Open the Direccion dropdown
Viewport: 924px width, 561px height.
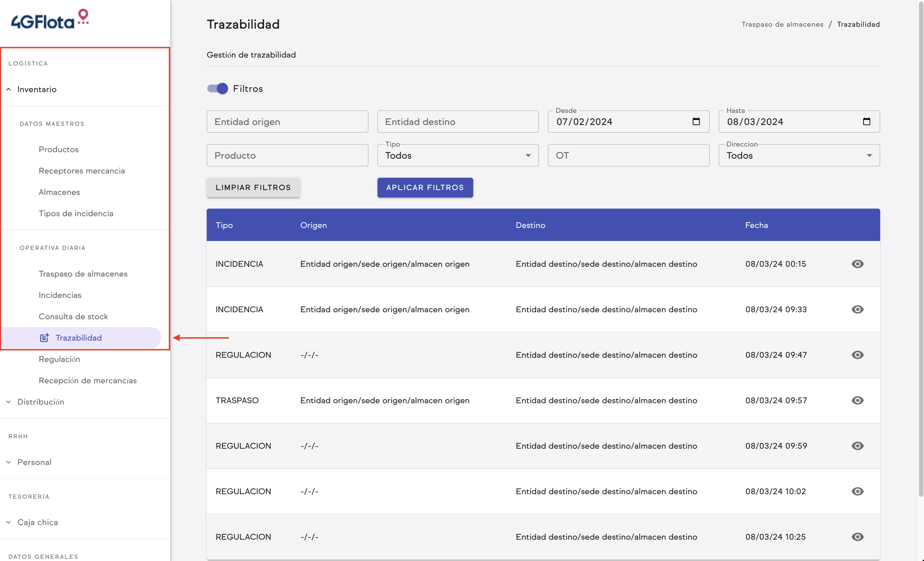click(x=799, y=156)
